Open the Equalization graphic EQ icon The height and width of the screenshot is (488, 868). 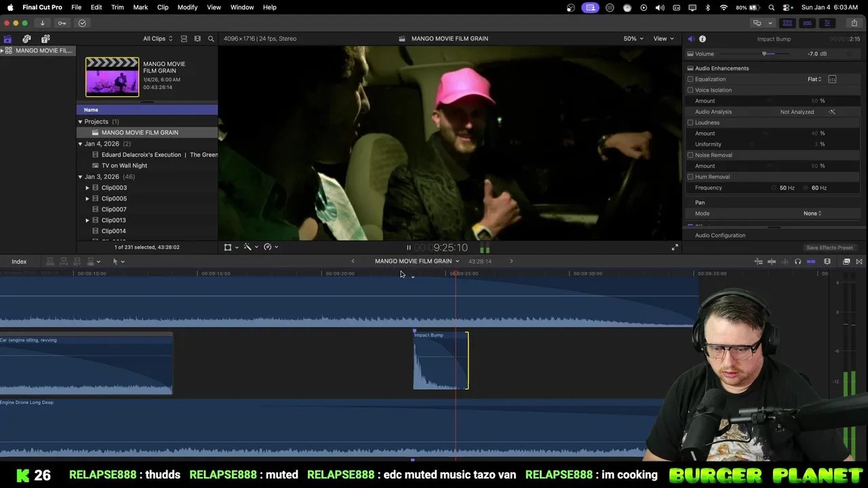(832, 79)
